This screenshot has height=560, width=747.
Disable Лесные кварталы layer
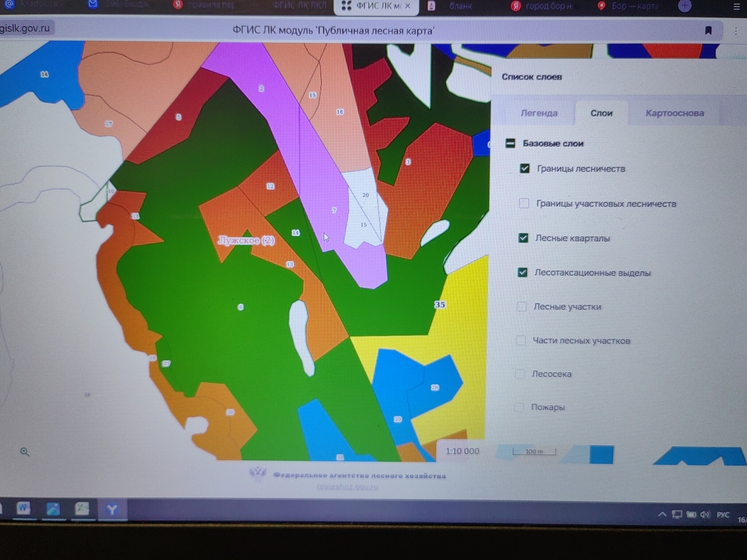click(x=523, y=238)
